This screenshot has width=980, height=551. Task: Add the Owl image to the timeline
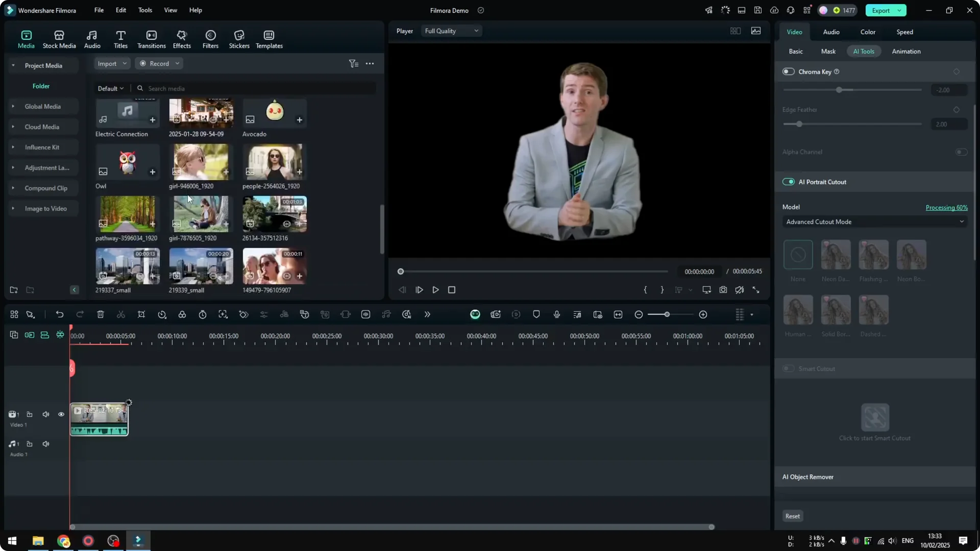click(152, 172)
